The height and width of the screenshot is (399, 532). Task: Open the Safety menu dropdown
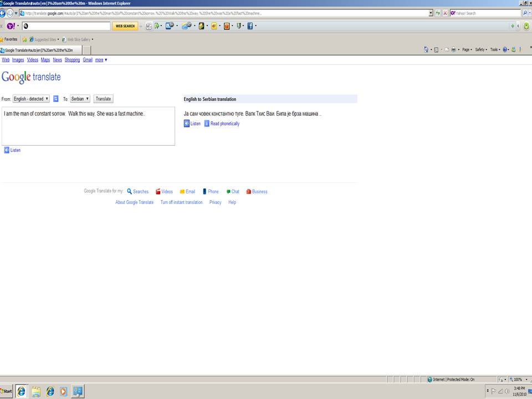481,49
